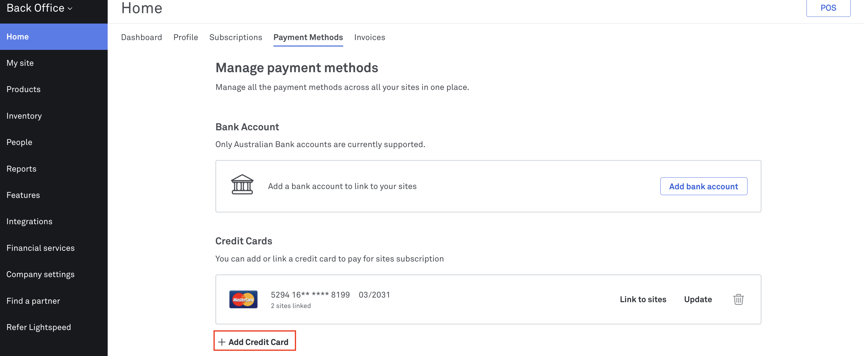Screen dimensions: 868x356
Task: Click Update on the saved credit card
Action: [698, 299]
